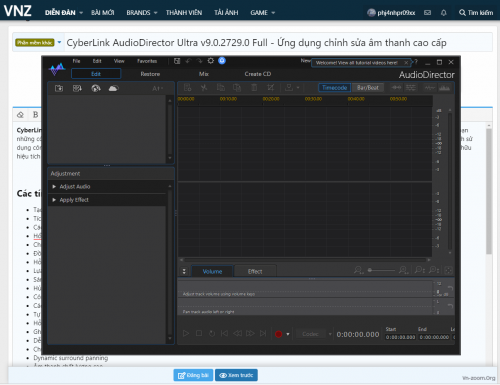Click the bell alerts icon in forum header
The image size is (500, 385).
tap(444, 13)
